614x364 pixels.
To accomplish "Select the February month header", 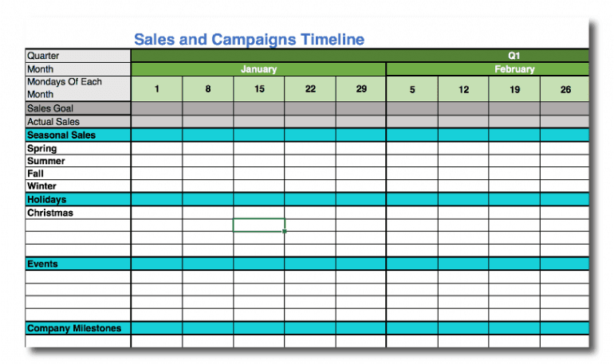I will pyautogui.click(x=514, y=69).
